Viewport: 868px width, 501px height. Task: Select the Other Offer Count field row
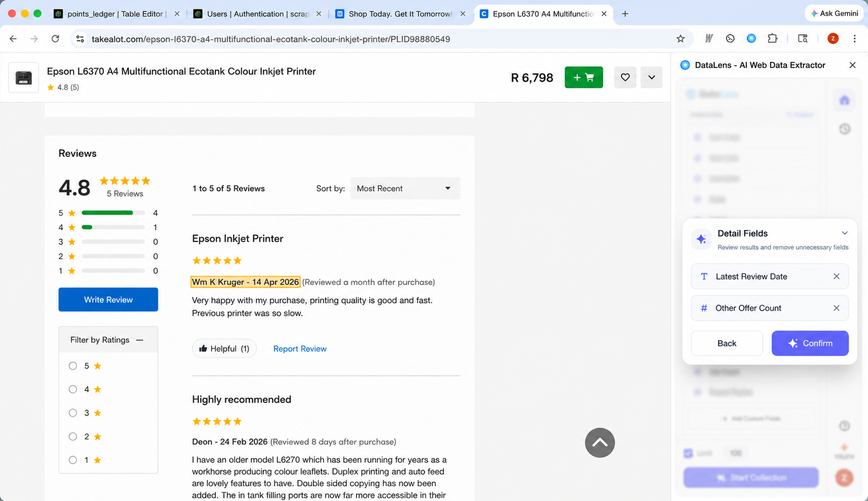click(770, 308)
